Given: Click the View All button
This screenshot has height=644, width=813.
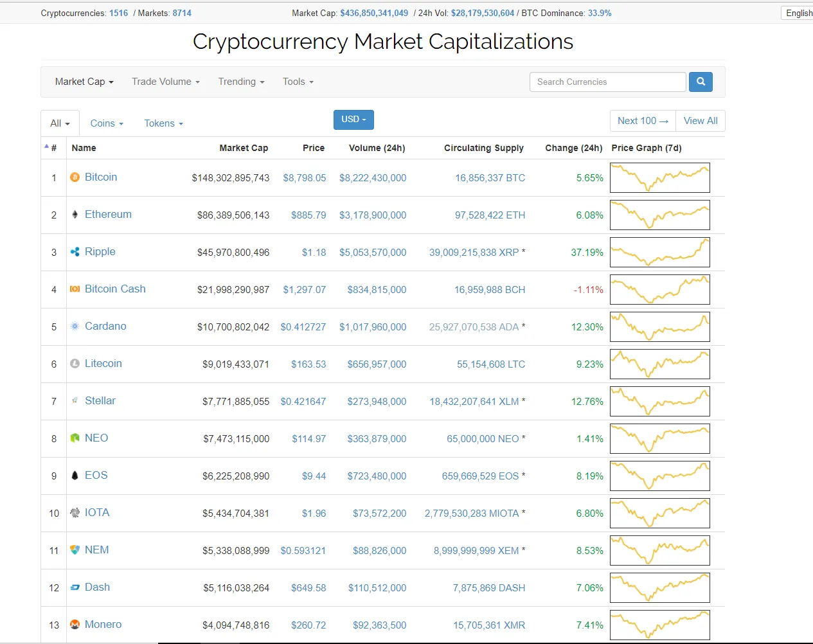Looking at the screenshot, I should coord(701,121).
